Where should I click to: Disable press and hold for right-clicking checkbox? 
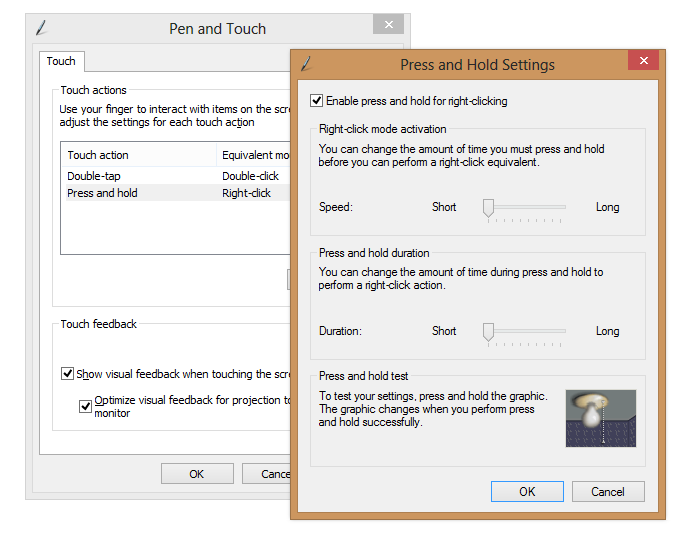pyautogui.click(x=317, y=101)
